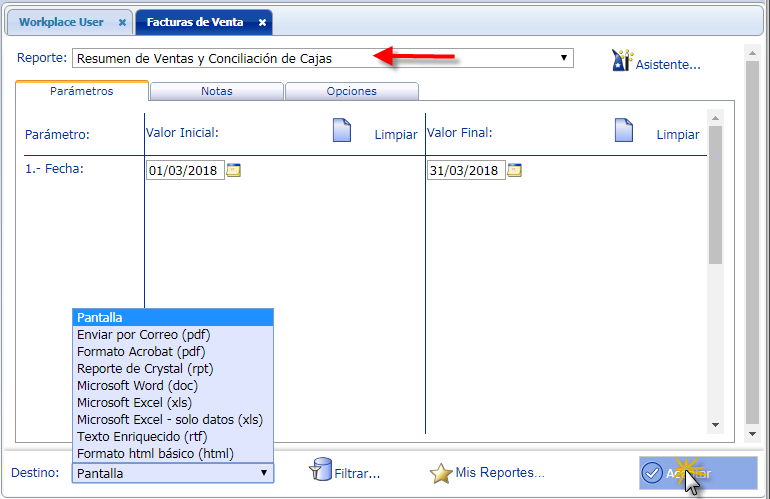Open calendar picker for start date 01/03/2018

pyautogui.click(x=234, y=170)
